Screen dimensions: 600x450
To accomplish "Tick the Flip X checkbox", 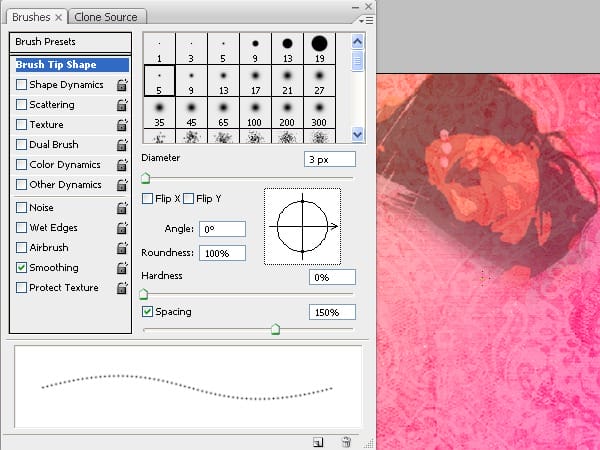I will click(147, 199).
